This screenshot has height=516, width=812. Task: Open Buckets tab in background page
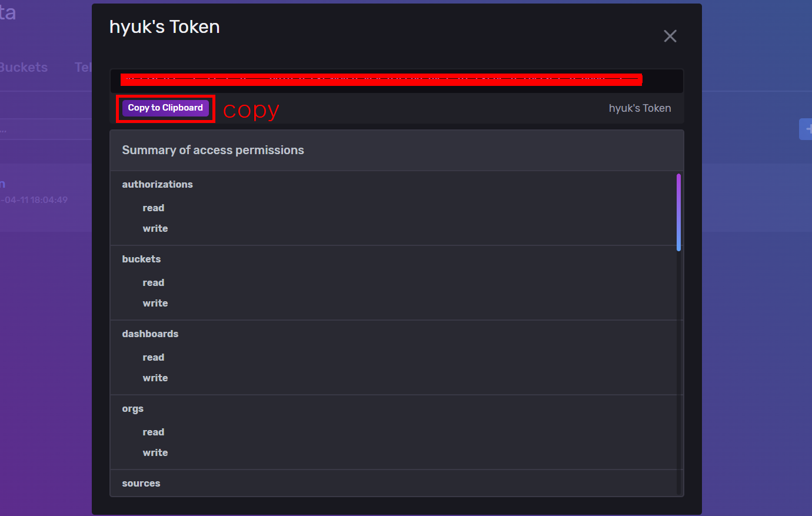coord(24,67)
